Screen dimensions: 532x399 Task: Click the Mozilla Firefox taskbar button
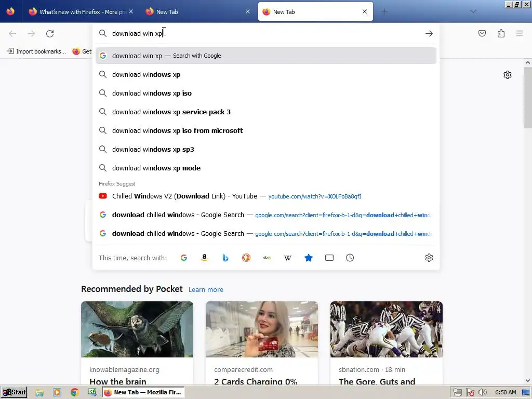click(x=143, y=393)
